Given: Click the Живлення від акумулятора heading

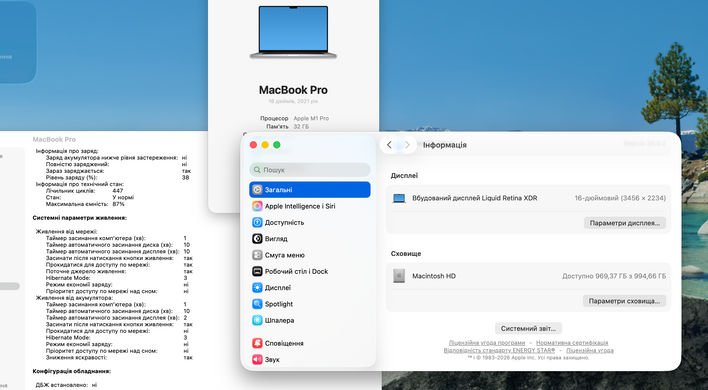Looking at the screenshot, I should (74, 298).
